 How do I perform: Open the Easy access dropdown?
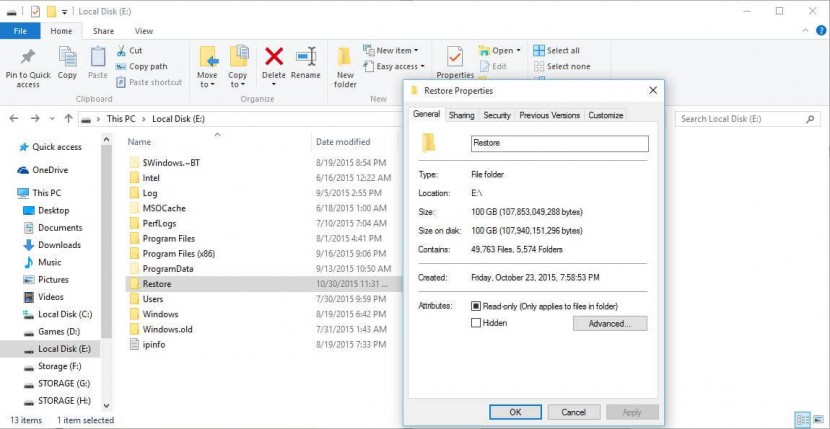pos(394,67)
